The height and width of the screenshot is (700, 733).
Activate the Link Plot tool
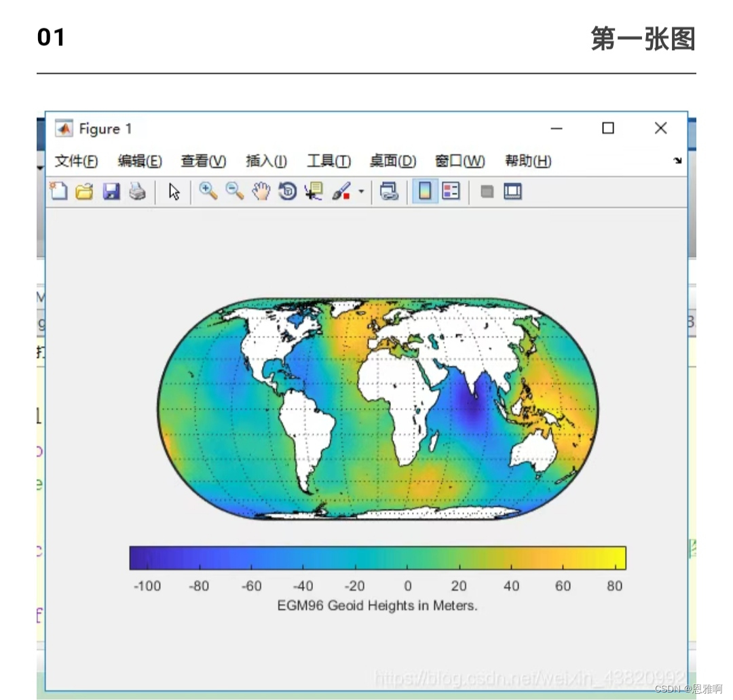(390, 191)
